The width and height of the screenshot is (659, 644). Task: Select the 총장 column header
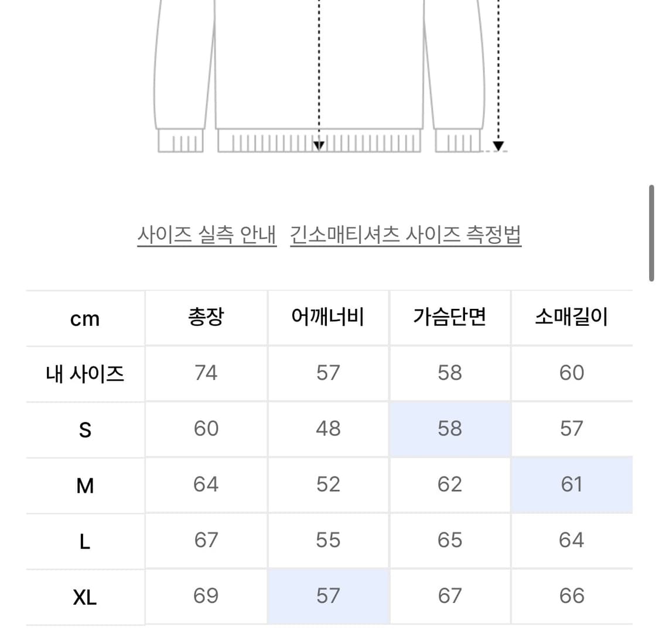coord(206,317)
